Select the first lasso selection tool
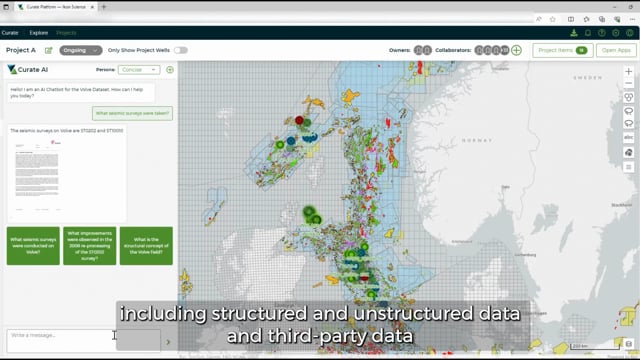Image resolution: width=640 pixels, height=360 pixels. coord(629,111)
